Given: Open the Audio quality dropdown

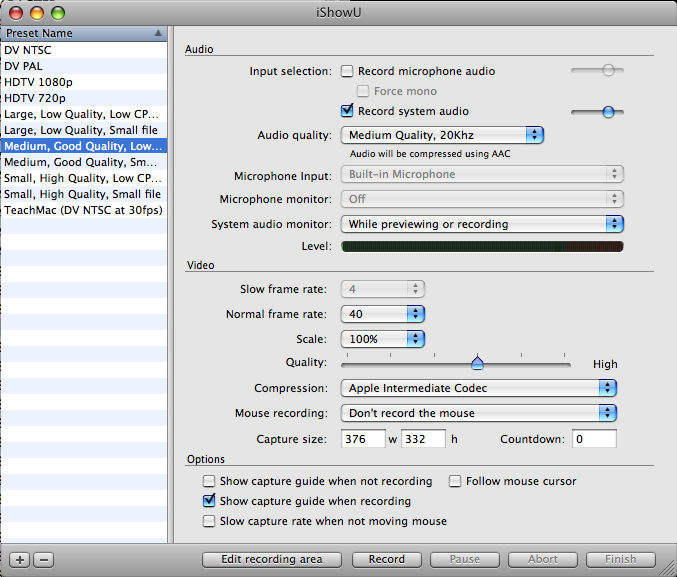Looking at the screenshot, I should click(442, 135).
